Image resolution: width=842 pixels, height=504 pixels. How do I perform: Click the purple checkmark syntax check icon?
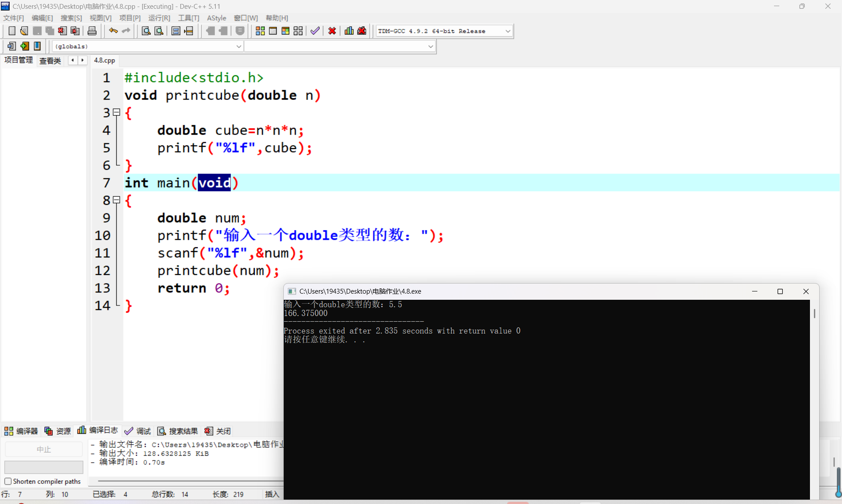point(315,31)
